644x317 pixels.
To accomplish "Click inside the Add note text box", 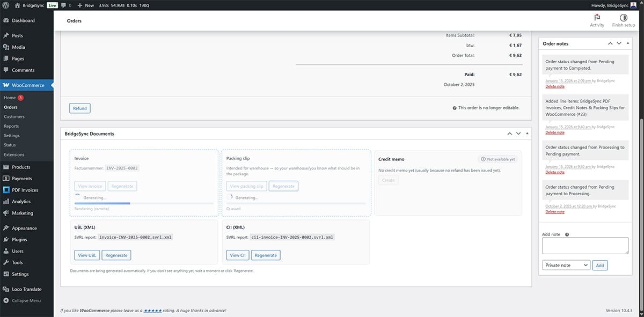I will click(585, 246).
